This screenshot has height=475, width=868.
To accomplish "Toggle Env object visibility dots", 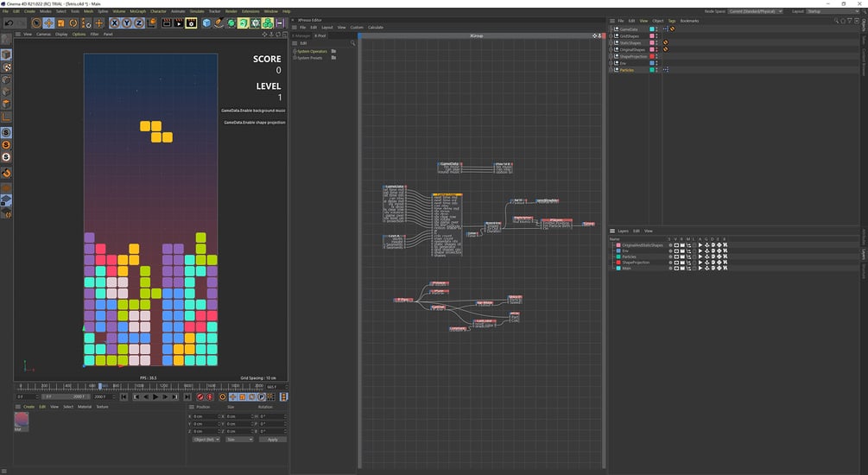I will click(x=657, y=63).
